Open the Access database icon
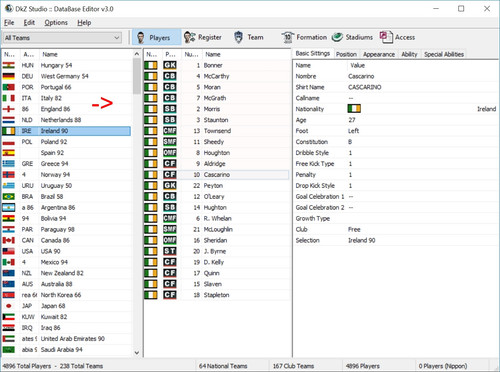Viewport: 500px width, 372px height. click(386, 37)
